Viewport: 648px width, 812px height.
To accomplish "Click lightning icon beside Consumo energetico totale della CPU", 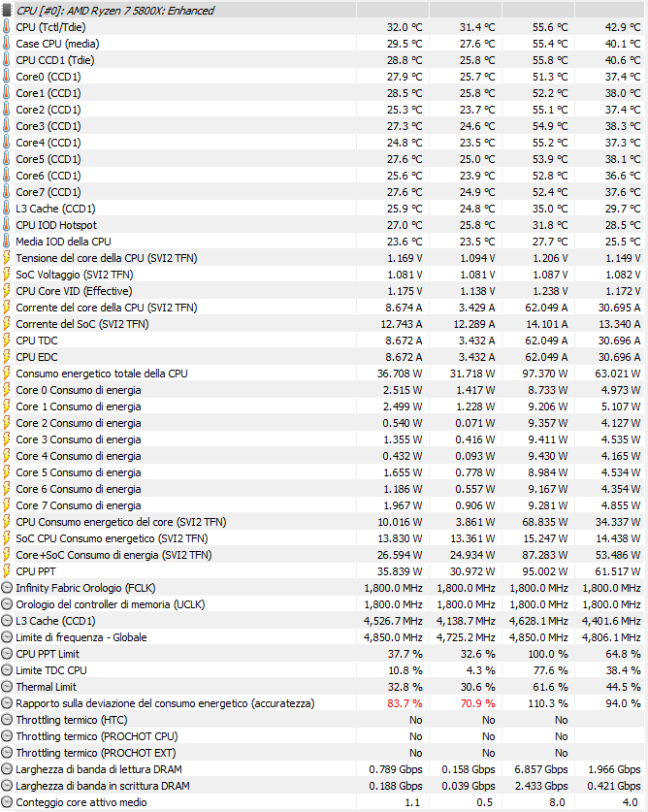I will coord(6,374).
